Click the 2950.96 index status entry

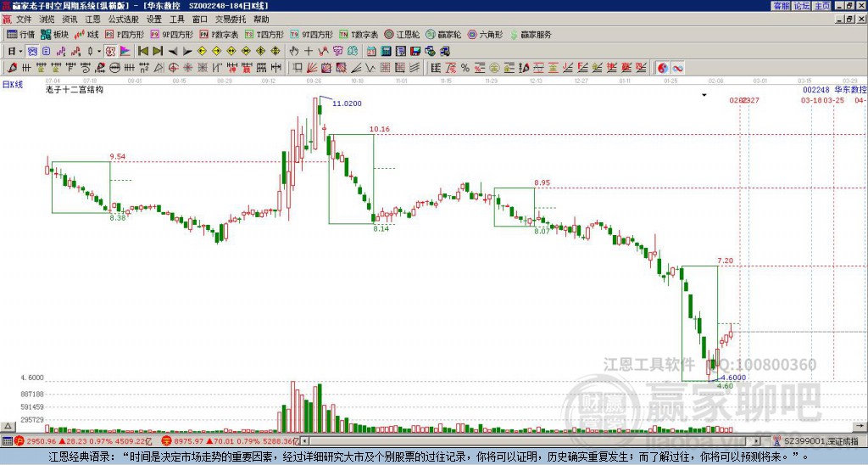(83, 441)
